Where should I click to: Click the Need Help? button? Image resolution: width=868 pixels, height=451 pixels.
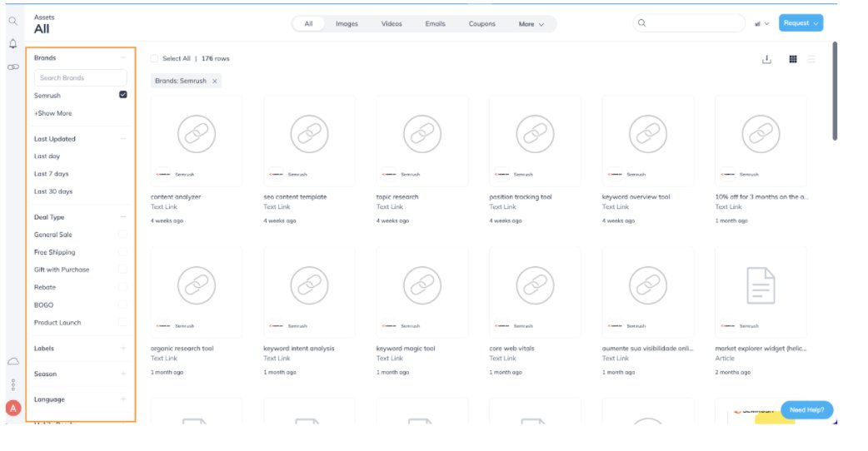806,409
